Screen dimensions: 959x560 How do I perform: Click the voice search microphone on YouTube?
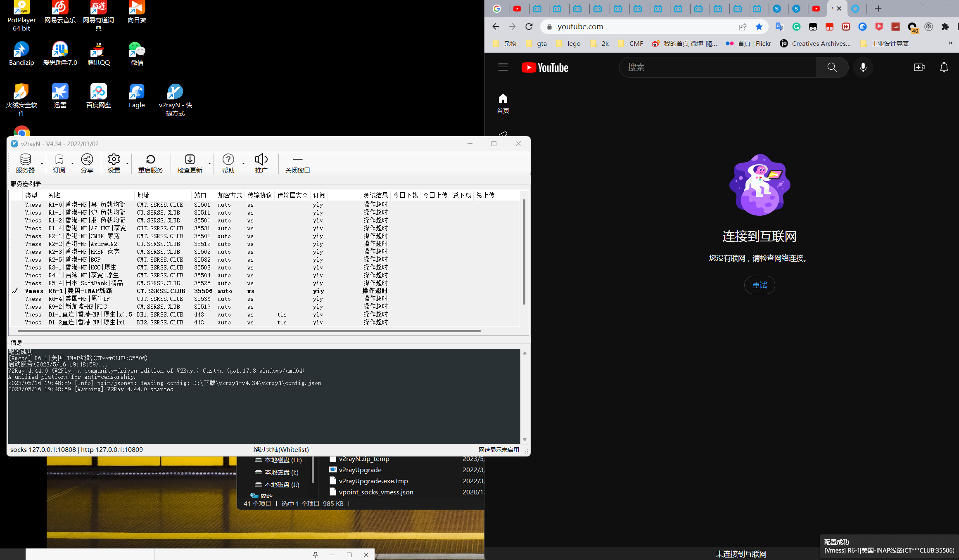(x=863, y=67)
